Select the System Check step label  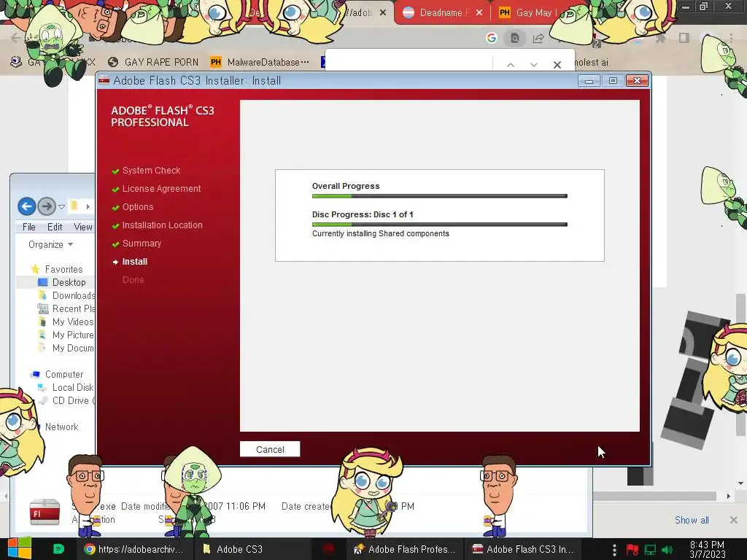point(151,171)
